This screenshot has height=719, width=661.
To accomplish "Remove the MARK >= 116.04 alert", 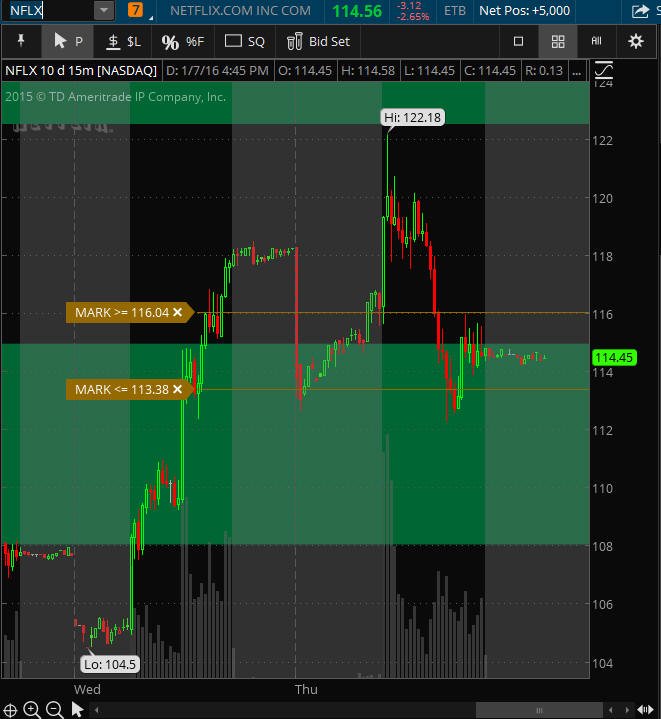I will (x=177, y=312).
